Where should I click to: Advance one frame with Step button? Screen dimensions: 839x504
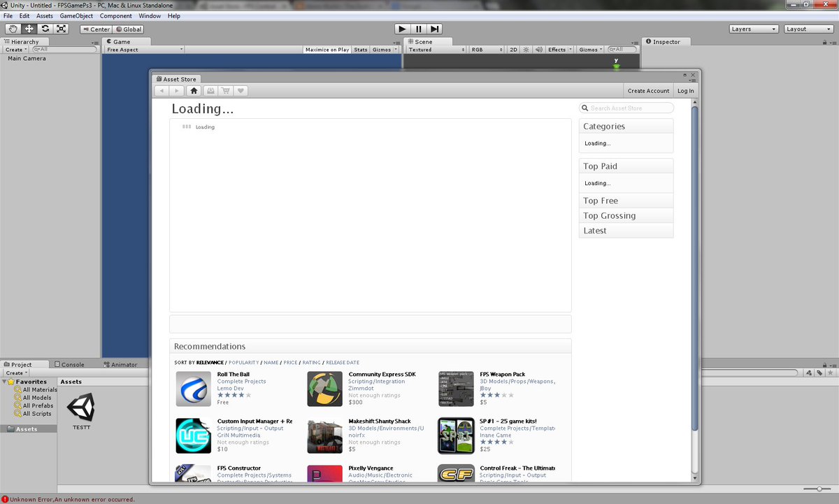[435, 29]
